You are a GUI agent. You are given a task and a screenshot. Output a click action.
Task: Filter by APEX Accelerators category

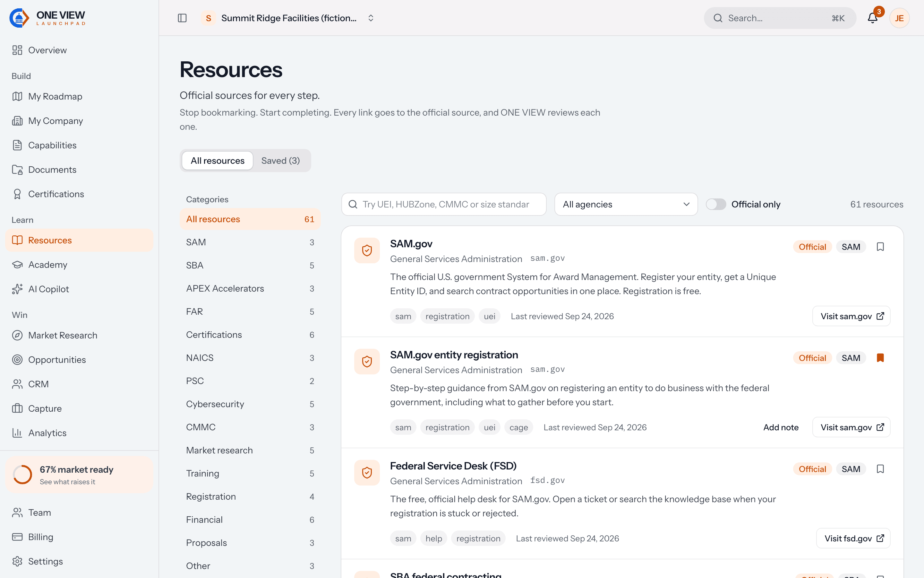(250, 289)
